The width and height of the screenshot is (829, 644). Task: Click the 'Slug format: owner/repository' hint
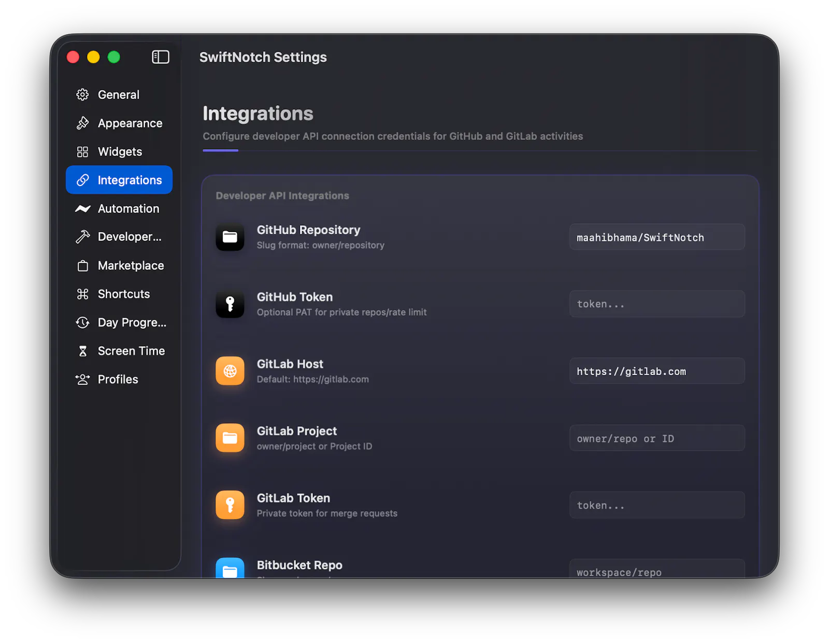[x=321, y=245]
